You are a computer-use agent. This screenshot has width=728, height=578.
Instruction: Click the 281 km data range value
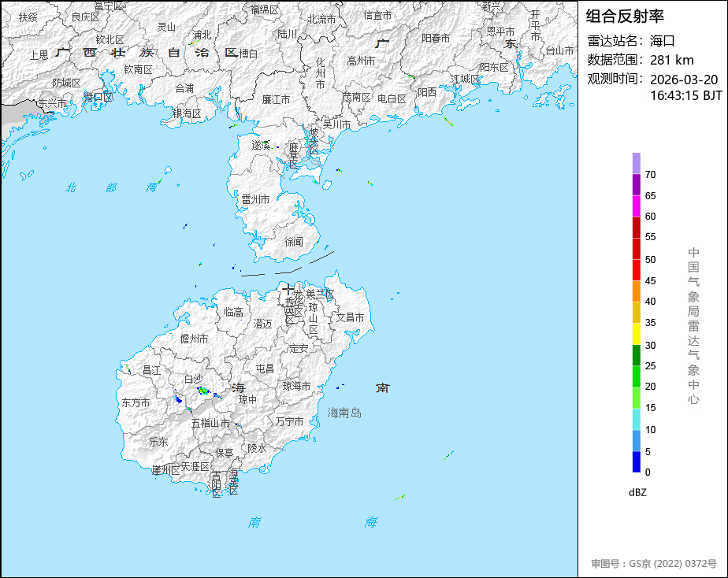671,60
